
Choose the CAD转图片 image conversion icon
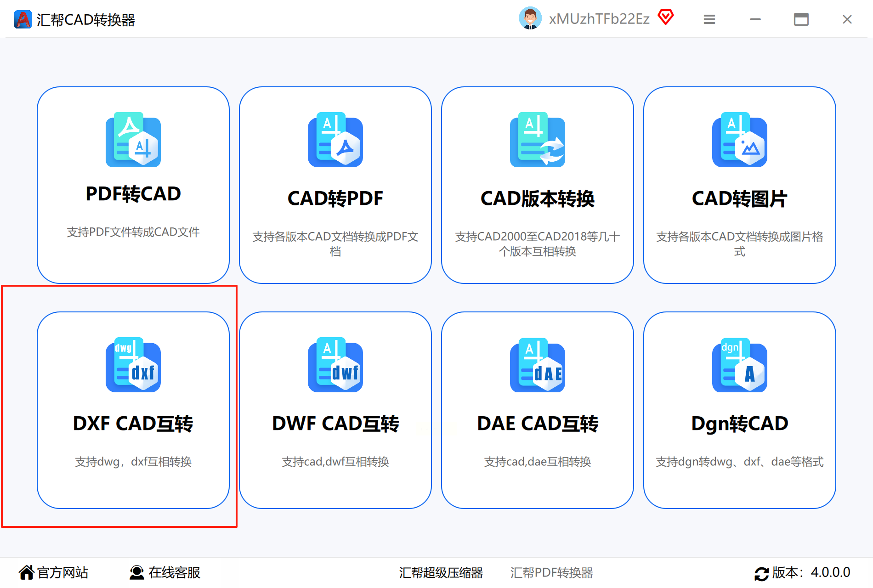pyautogui.click(x=740, y=140)
